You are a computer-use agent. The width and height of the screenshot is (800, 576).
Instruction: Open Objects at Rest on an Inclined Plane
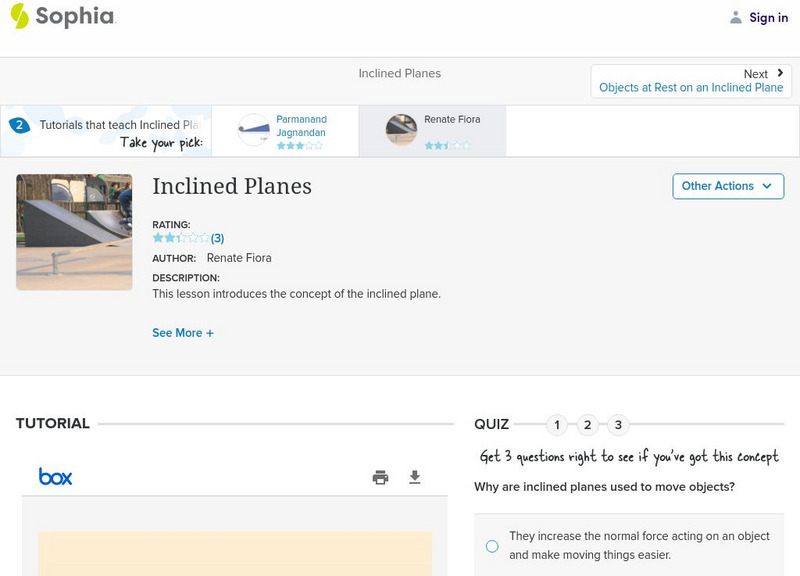[x=691, y=88]
